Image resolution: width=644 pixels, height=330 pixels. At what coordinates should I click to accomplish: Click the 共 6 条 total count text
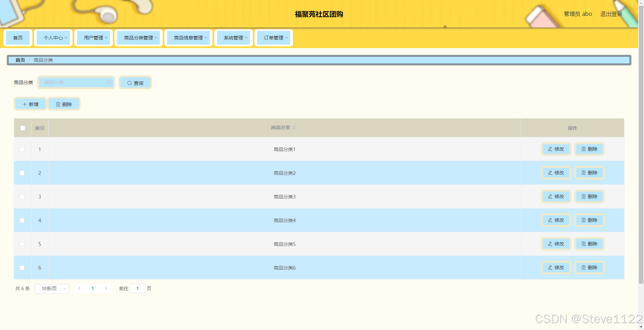23,288
